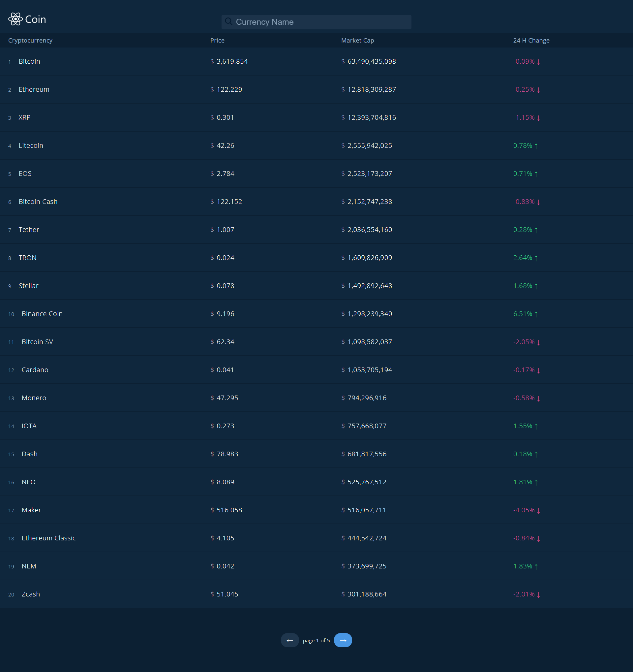Screen dimensions: 633x672
Task: Click market cap value 12,393,704,816
Action: (x=372, y=117)
